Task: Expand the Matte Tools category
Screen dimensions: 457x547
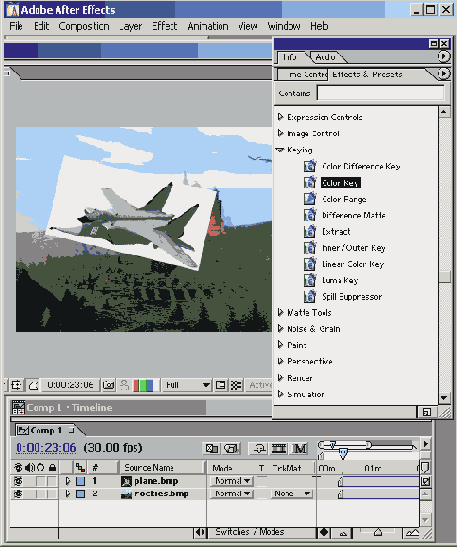Action: (x=280, y=313)
